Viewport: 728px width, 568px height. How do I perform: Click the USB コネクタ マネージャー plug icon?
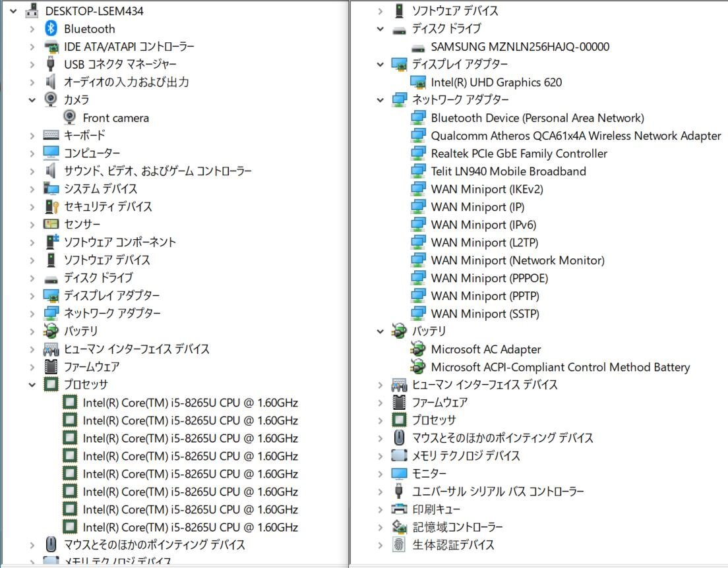51,65
